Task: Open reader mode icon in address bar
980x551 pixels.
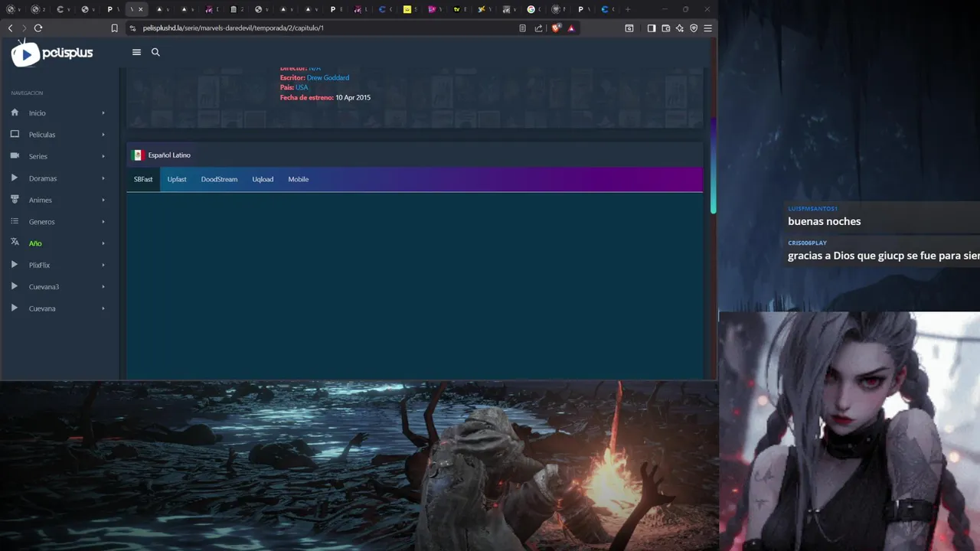Action: click(x=522, y=28)
